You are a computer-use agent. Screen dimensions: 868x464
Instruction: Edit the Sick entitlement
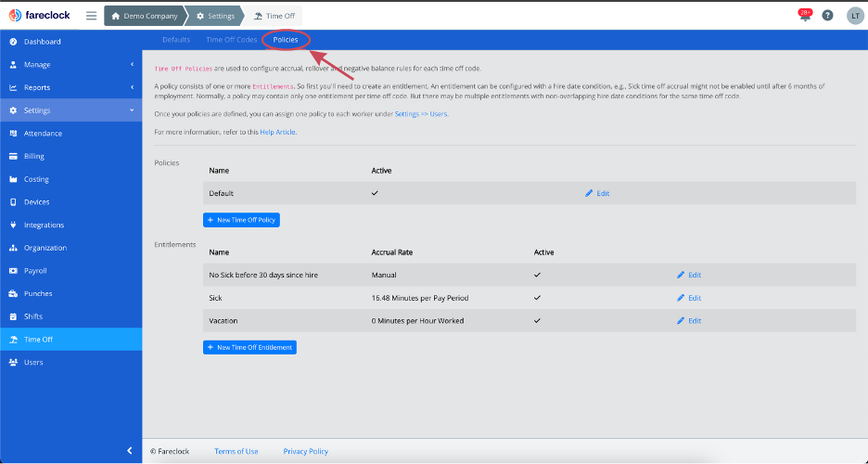[689, 298]
